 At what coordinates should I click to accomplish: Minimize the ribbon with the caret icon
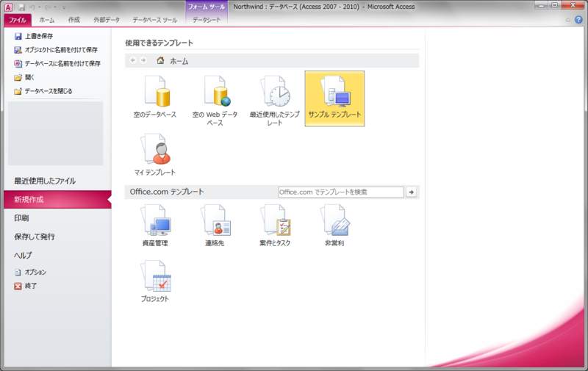tap(568, 20)
